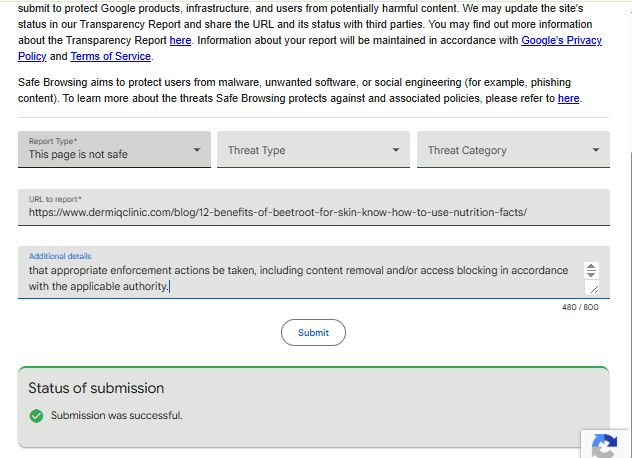Click the Additional details scroll stepper arrows
This screenshot has width=632, height=458.
coord(591,270)
